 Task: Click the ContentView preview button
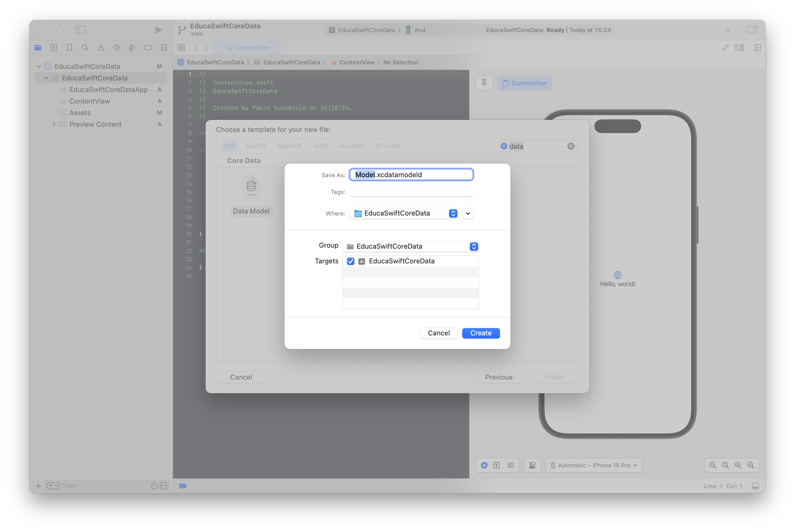point(524,83)
